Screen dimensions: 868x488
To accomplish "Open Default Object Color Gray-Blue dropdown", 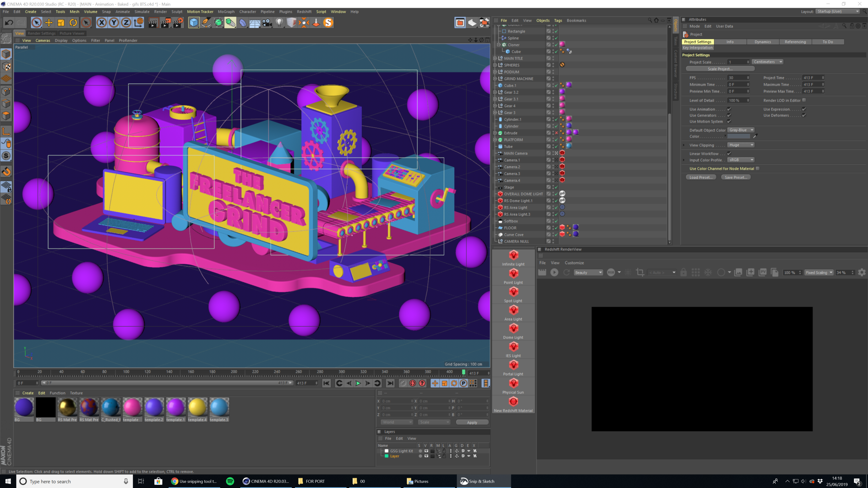I will pyautogui.click(x=741, y=130).
